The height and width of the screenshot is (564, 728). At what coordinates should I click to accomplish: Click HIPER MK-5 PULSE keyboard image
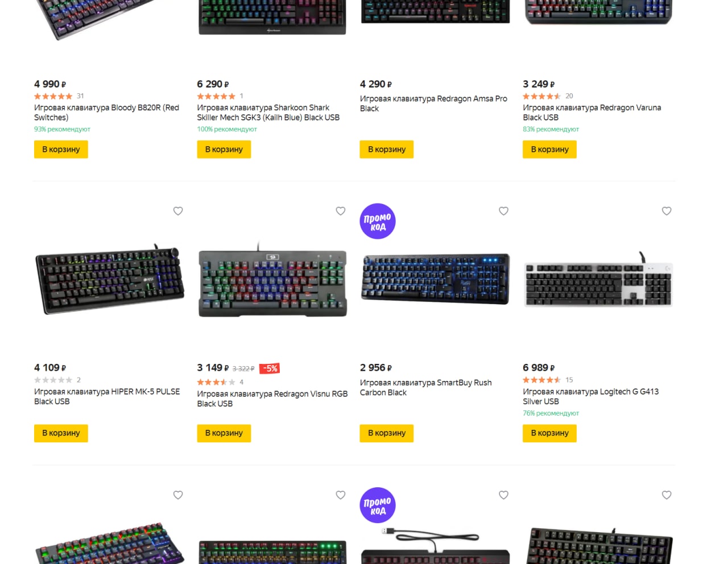coord(109,280)
